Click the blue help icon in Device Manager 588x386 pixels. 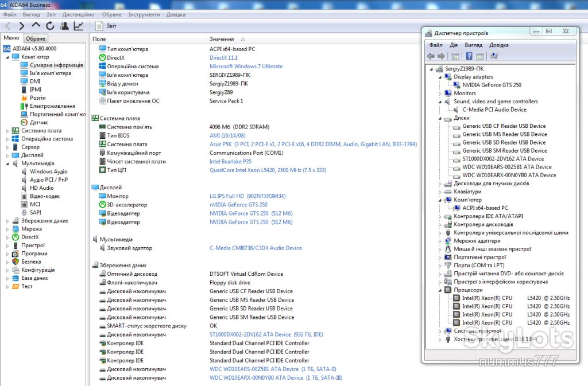[x=469, y=56]
